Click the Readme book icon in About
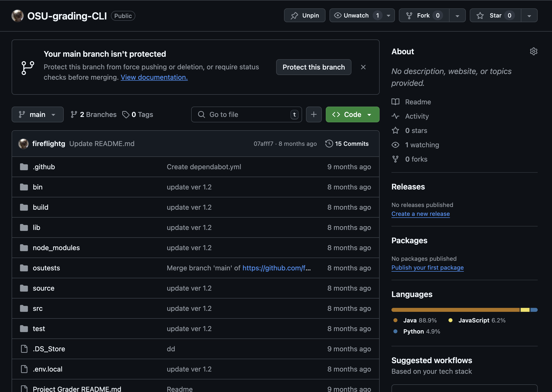This screenshot has height=392, width=552. coord(395,102)
